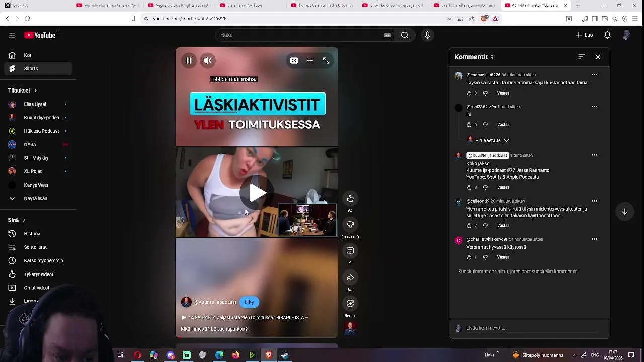Open options for @callaon69's comment
This screenshot has height=362, width=644.
coord(594,201)
